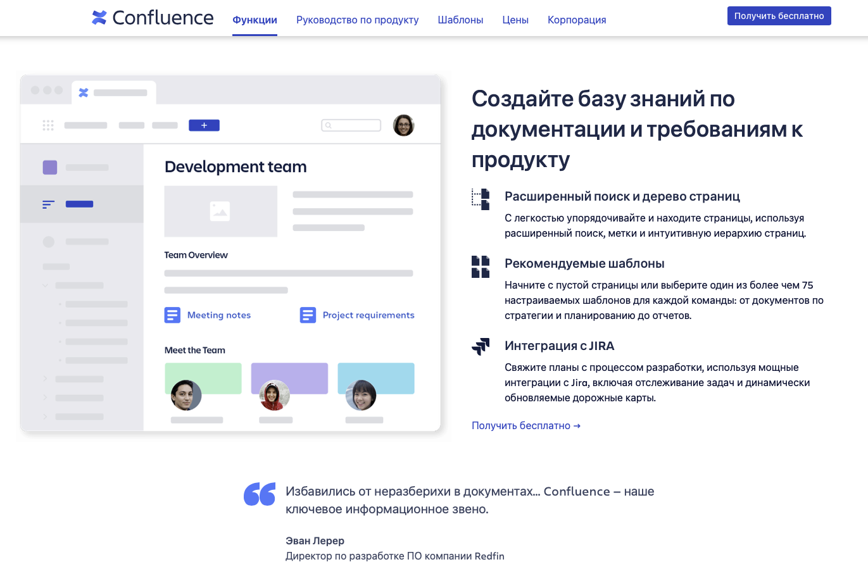This screenshot has height=588, width=868.
Task: Click the team member avatar on green card
Action: pyautogui.click(x=186, y=395)
